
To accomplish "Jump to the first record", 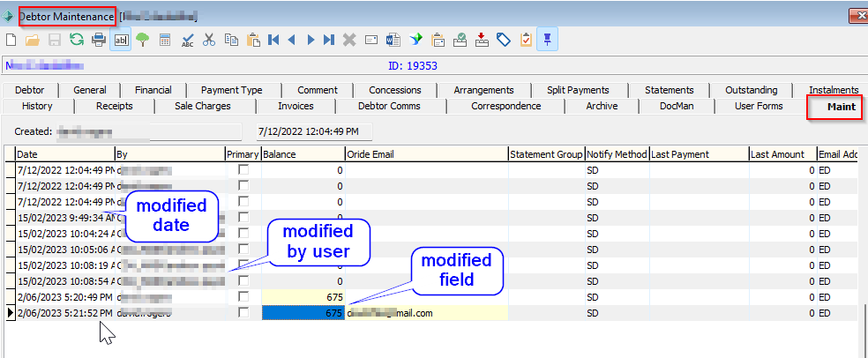I will tap(273, 40).
